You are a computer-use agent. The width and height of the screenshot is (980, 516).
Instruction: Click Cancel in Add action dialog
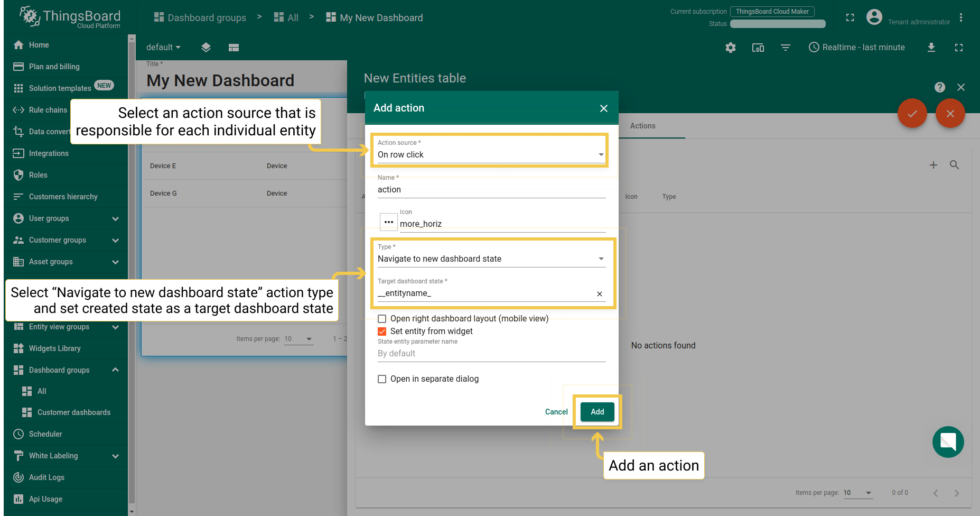pos(556,412)
